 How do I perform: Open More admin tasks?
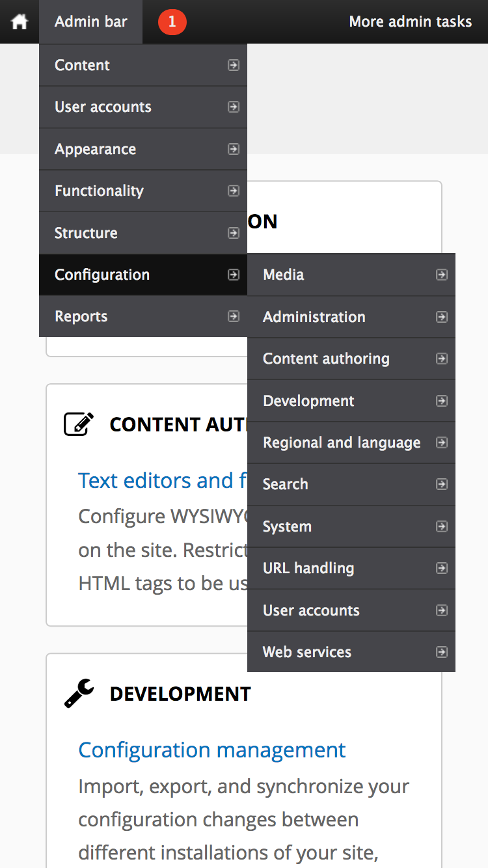[410, 21]
